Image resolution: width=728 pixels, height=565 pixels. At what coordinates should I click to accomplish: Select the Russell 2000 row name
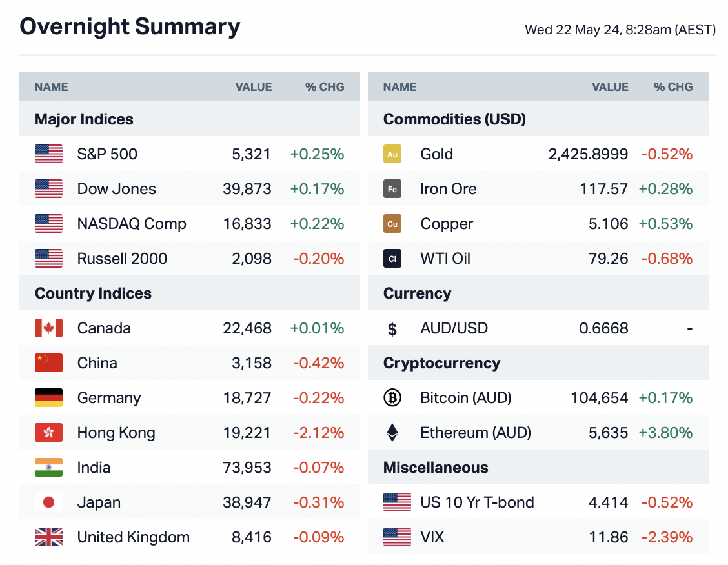pyautogui.click(x=122, y=259)
